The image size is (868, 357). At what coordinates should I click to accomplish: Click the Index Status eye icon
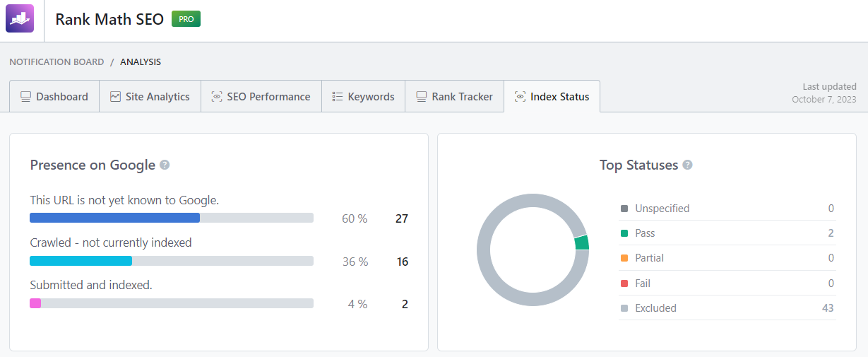point(521,97)
